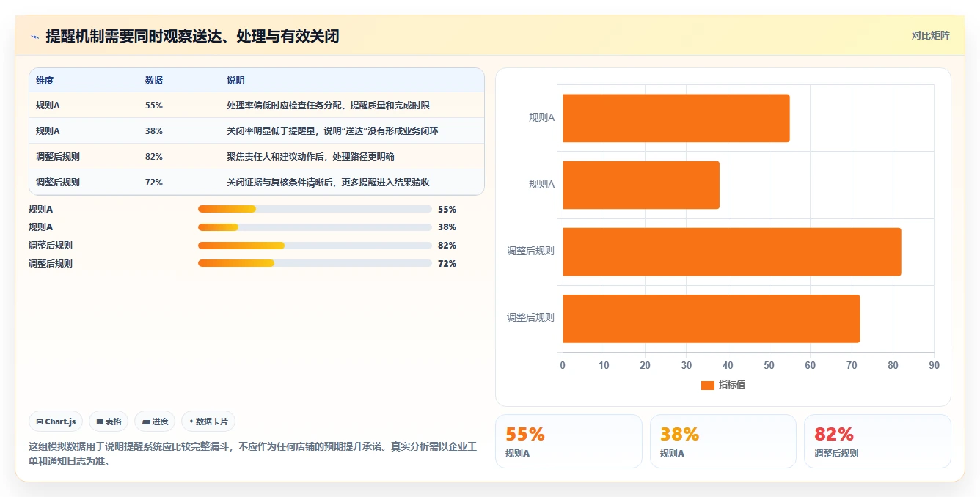The height and width of the screenshot is (497, 980).
Task: Click the 调整后规则 label of the 82% progress row
Action: (51, 246)
